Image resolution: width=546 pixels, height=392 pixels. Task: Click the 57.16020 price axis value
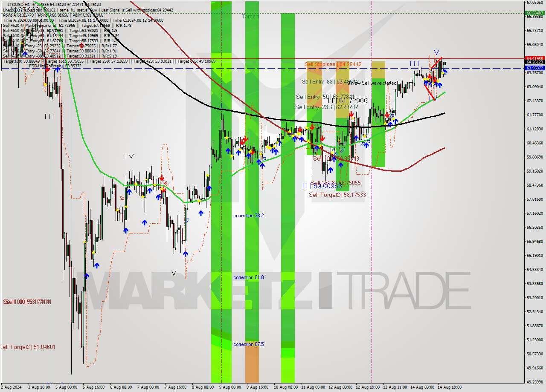pyautogui.click(x=534, y=213)
